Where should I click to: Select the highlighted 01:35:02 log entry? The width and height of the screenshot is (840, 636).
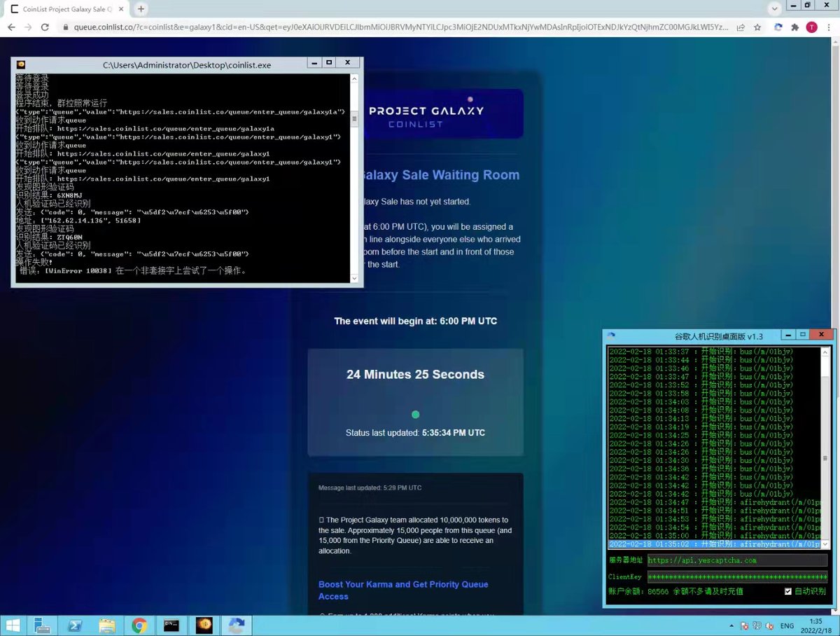pos(713,544)
